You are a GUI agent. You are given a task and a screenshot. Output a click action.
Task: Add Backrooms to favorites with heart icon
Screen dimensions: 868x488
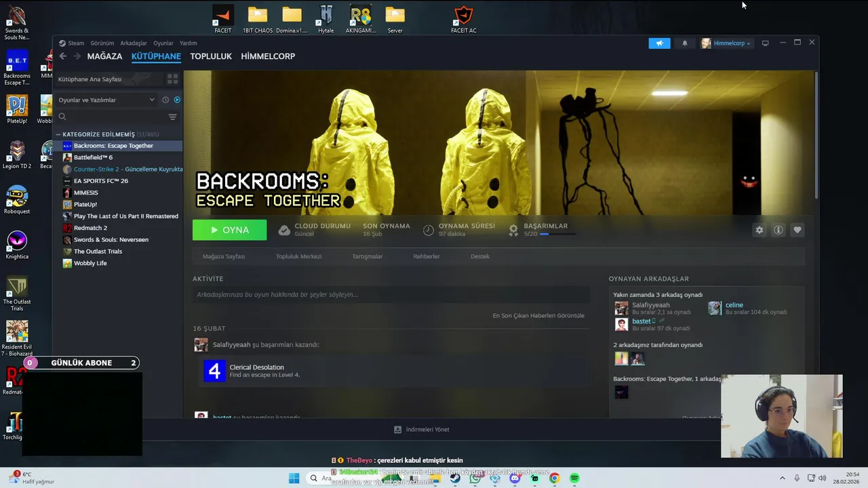tap(797, 230)
